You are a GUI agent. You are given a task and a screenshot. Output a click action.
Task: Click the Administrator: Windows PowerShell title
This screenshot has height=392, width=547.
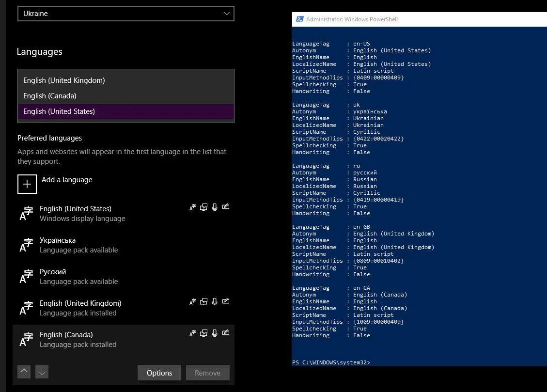[352, 19]
